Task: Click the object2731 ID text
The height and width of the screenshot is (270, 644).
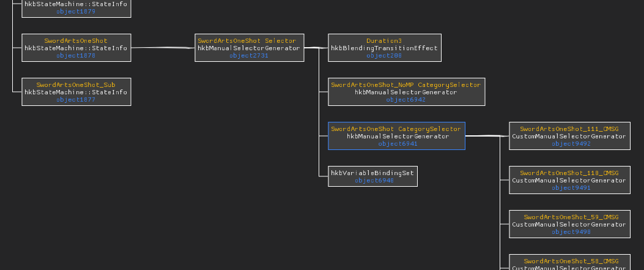Action: pos(249,56)
